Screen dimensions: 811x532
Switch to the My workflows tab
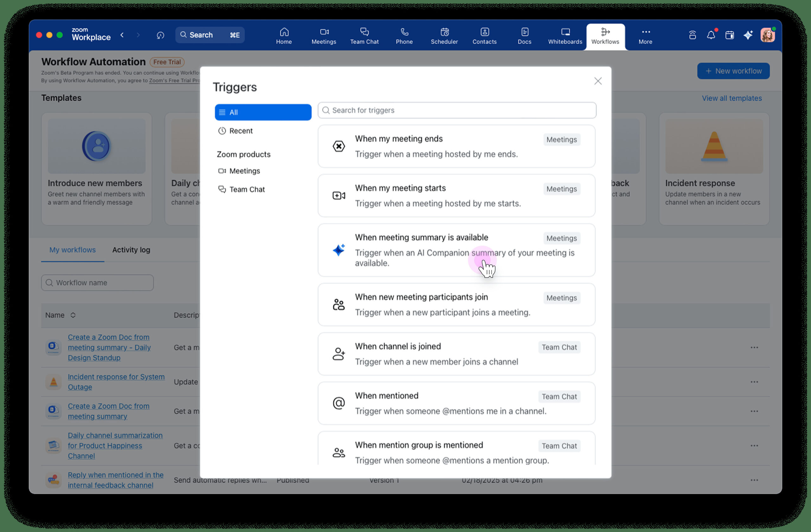coord(73,250)
